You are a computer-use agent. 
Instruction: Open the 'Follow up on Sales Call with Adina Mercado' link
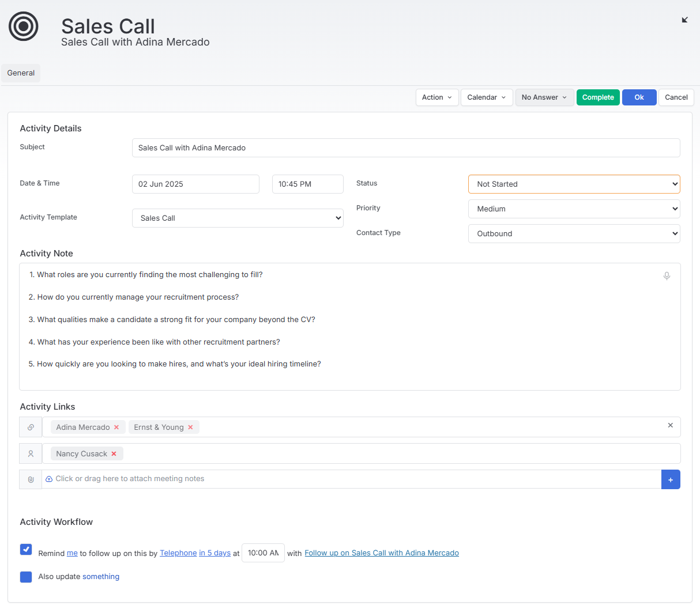click(382, 553)
